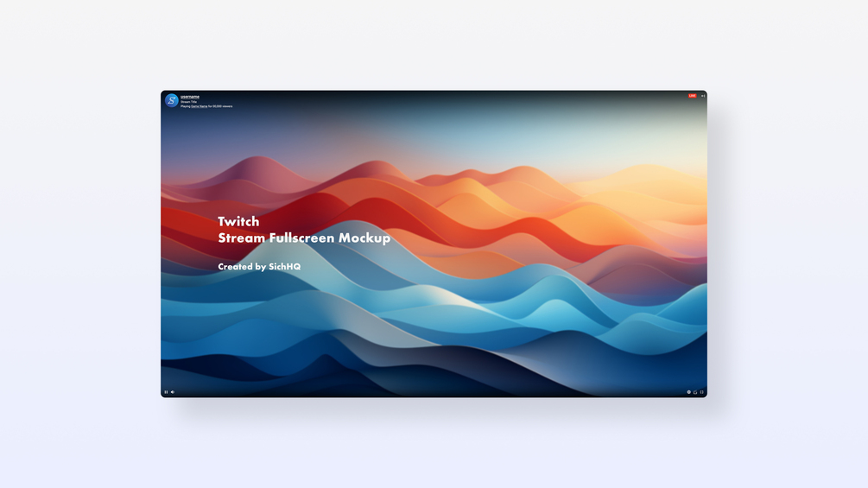Click the theatre mode icon beside settings gear
The image size is (868, 488).
tap(695, 392)
